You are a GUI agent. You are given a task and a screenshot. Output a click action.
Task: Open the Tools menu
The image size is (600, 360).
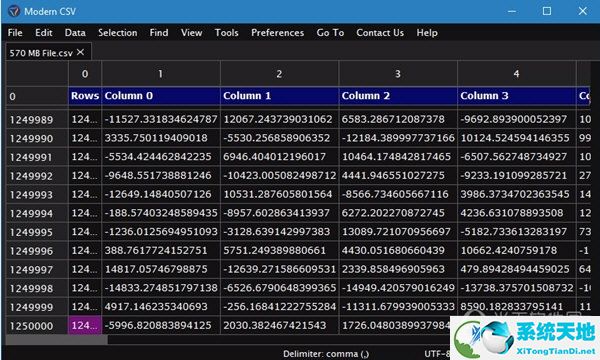[227, 33]
